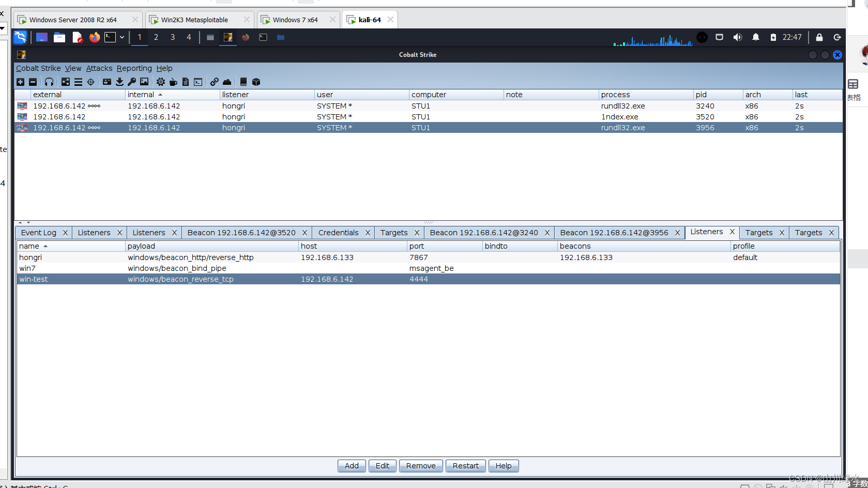Click the chain link icon to host a file

(x=214, y=82)
